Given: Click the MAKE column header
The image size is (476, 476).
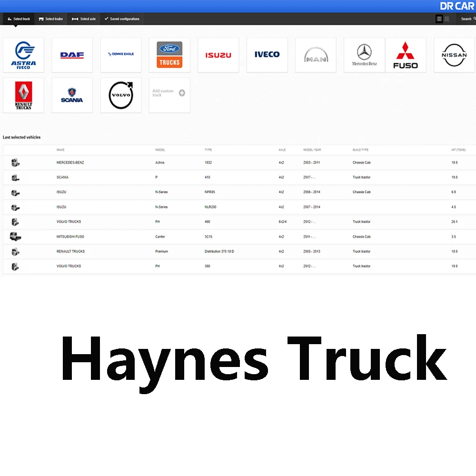Looking at the screenshot, I should click(60, 150).
